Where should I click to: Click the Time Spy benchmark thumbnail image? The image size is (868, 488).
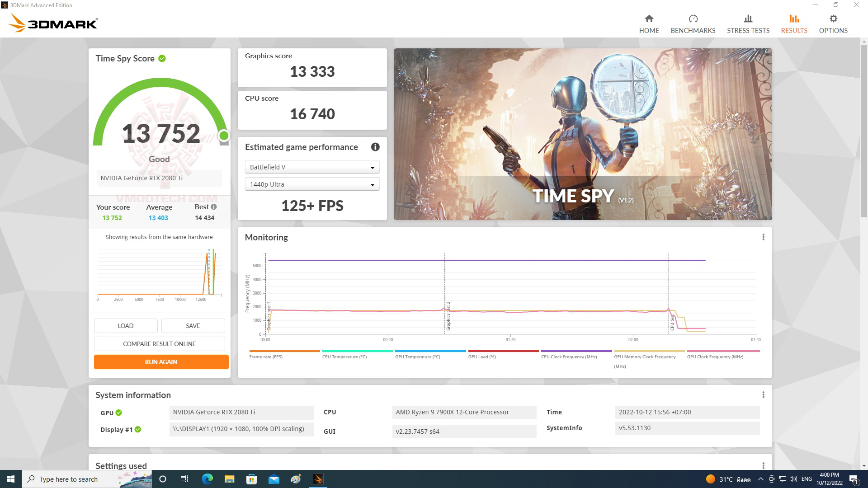coord(583,134)
